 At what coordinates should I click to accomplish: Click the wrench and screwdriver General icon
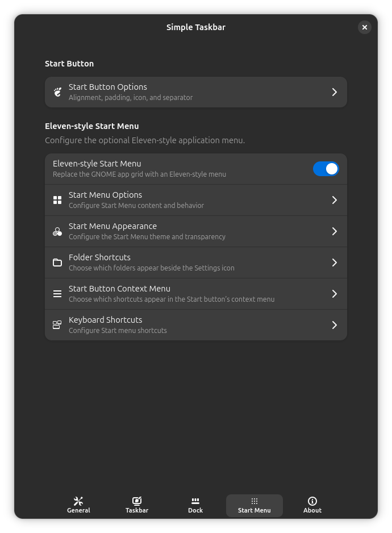click(x=78, y=501)
